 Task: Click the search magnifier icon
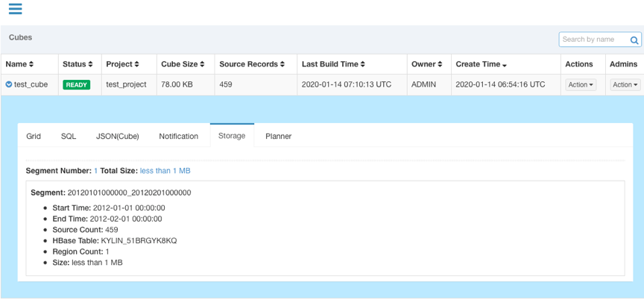coord(634,40)
